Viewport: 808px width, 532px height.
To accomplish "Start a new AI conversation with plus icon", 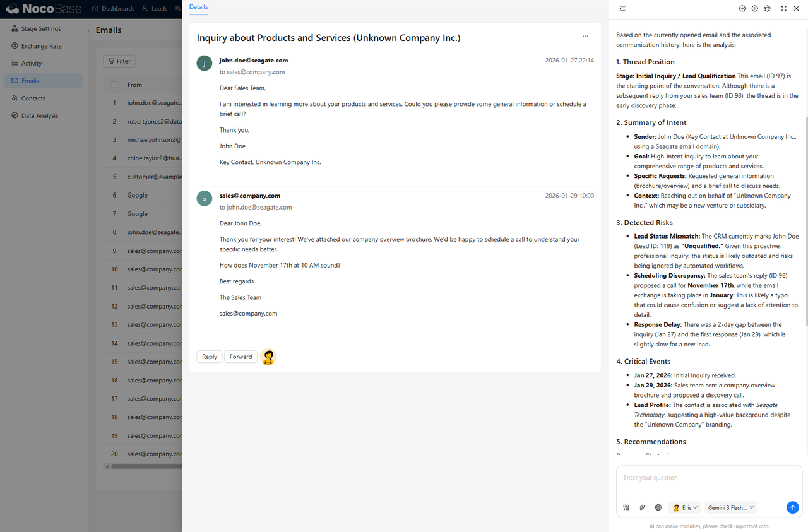I will pos(742,9).
